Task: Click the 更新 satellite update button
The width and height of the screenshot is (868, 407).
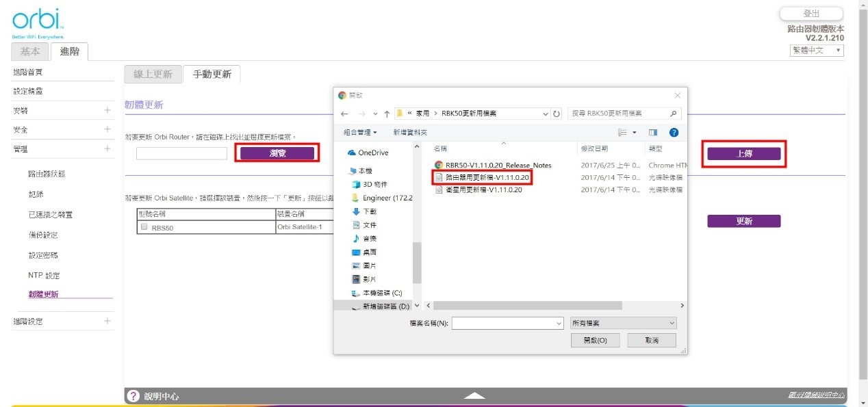Action: click(744, 221)
